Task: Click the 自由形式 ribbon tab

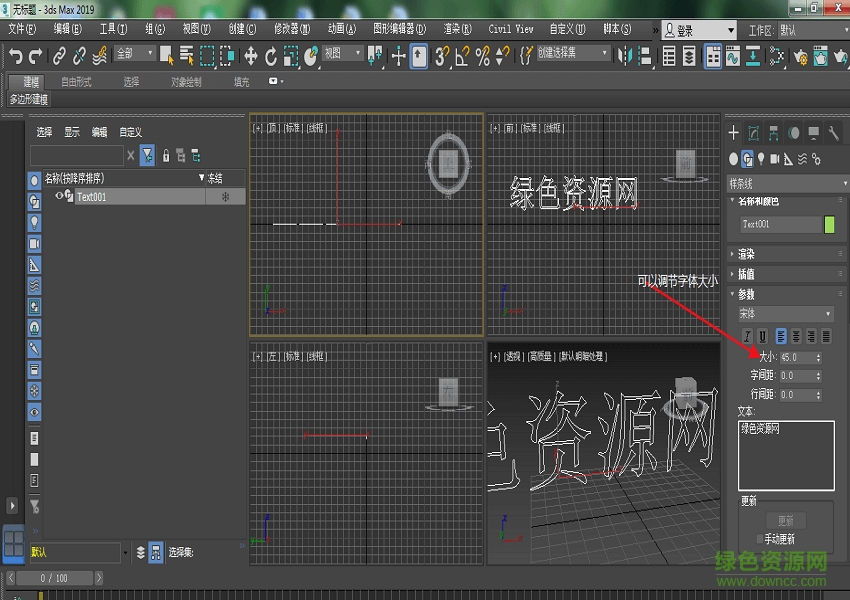Action: [x=76, y=82]
